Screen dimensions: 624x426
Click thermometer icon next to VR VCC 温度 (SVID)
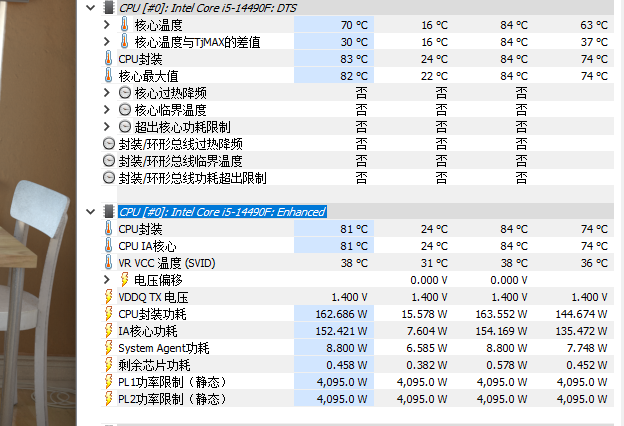[109, 263]
